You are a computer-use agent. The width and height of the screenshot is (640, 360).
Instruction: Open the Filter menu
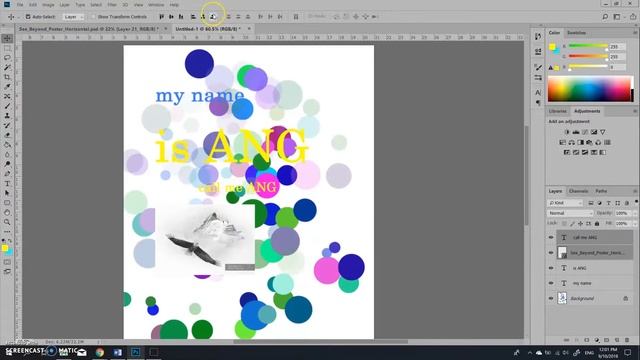point(112,5)
